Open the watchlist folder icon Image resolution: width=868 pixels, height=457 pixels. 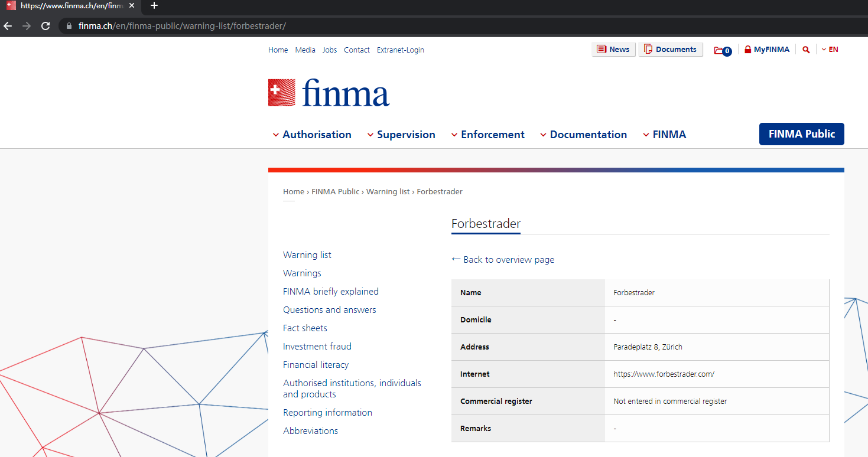pyautogui.click(x=720, y=50)
